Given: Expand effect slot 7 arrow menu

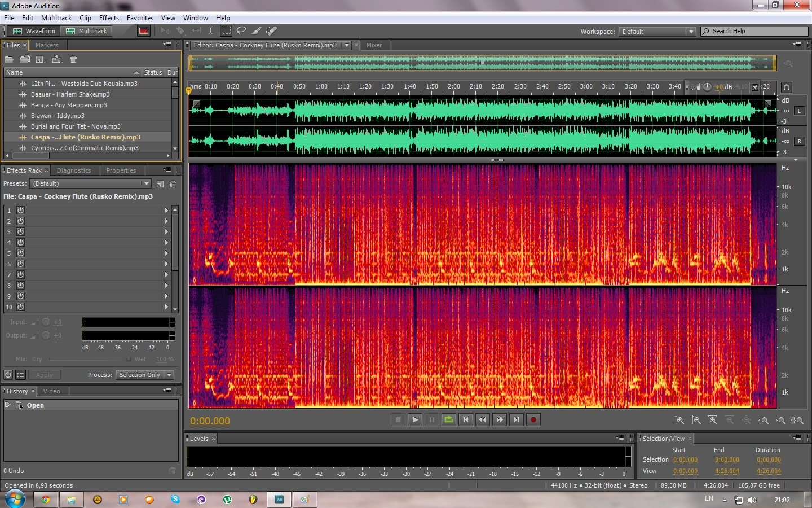Looking at the screenshot, I should [x=166, y=274].
